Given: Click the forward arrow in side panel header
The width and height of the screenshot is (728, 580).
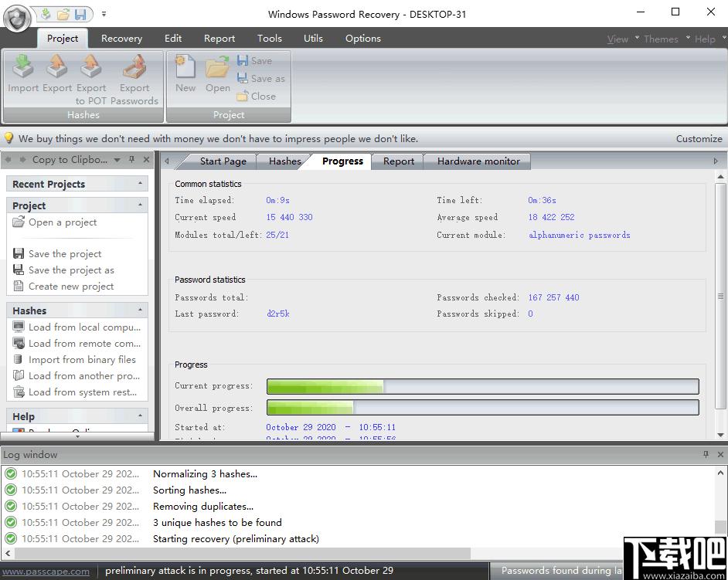Looking at the screenshot, I should (x=22, y=160).
